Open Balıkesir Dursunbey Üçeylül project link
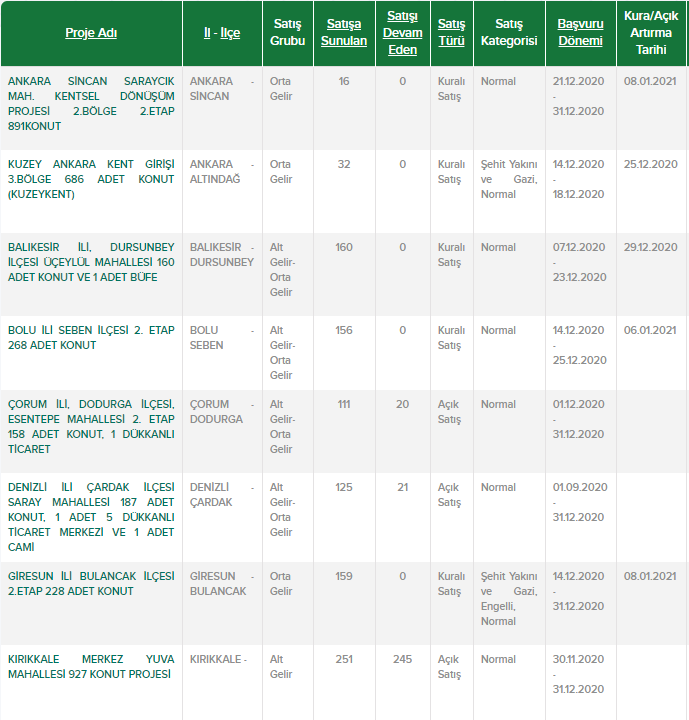 [x=91, y=262]
